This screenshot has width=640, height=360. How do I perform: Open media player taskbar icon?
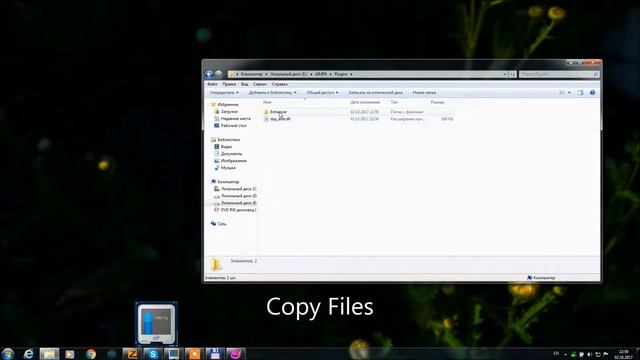point(70,354)
